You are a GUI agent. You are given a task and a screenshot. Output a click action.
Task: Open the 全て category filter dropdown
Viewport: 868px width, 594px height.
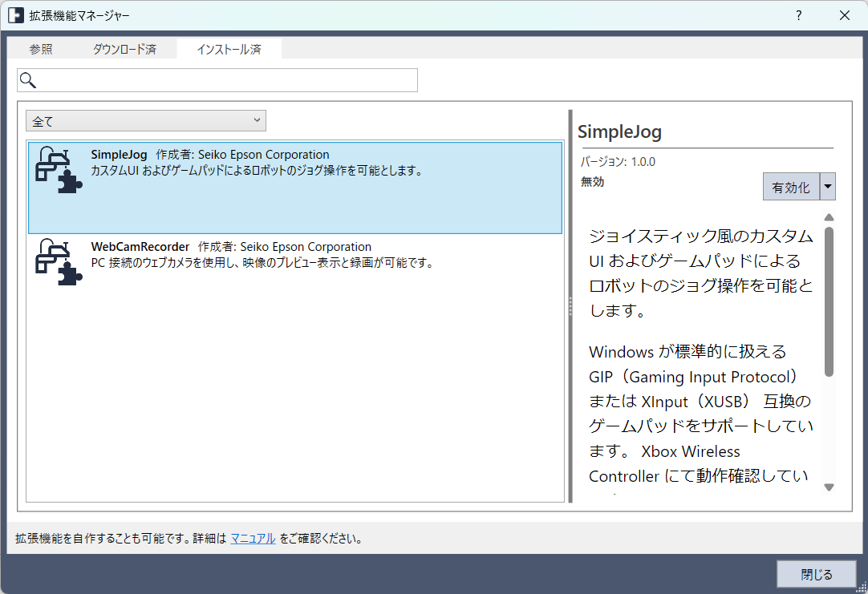click(146, 121)
